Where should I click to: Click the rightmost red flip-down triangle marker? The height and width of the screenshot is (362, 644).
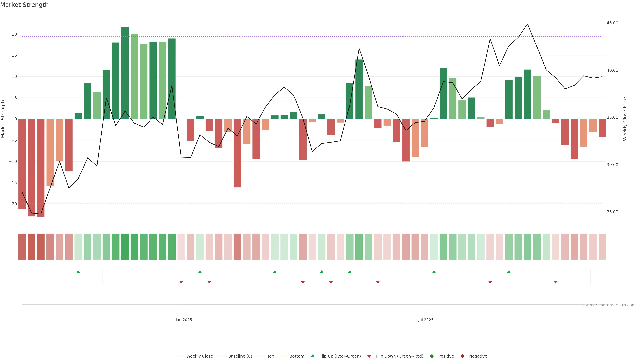[555, 282]
